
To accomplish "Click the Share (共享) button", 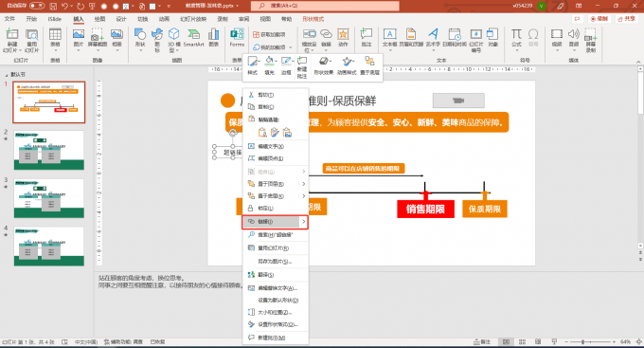I will pos(626,19).
